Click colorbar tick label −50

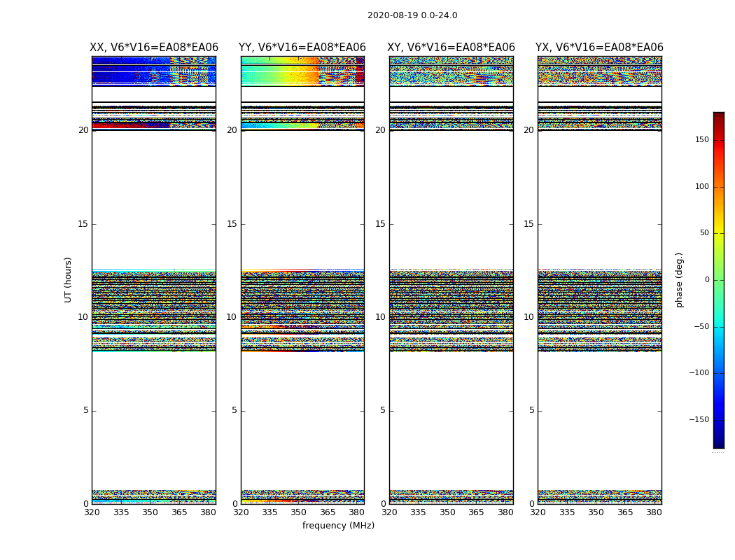tap(701, 326)
